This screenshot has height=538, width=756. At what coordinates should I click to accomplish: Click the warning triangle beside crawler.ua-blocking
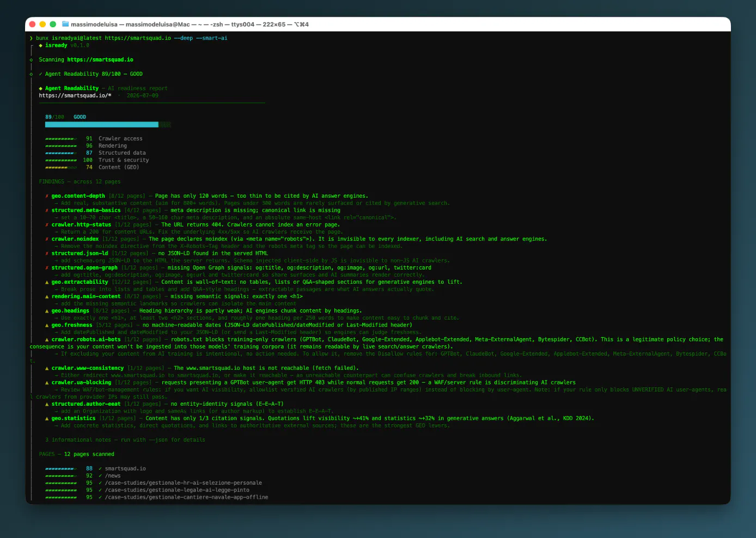47,383
